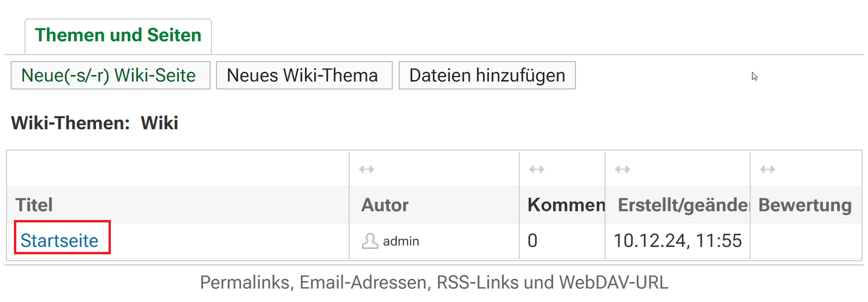The image size is (868, 302).
Task: Click resize arrows icon above Bewertung column
Action: point(768,169)
